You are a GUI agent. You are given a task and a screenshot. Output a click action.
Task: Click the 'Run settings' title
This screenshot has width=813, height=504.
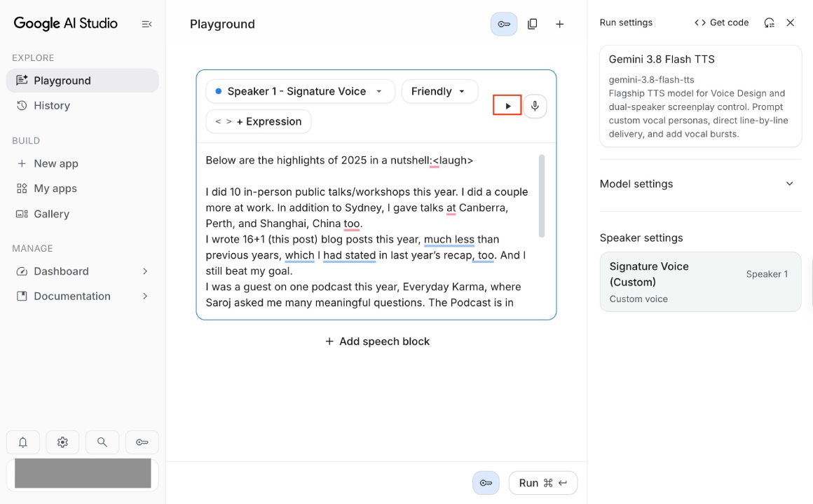tap(626, 22)
